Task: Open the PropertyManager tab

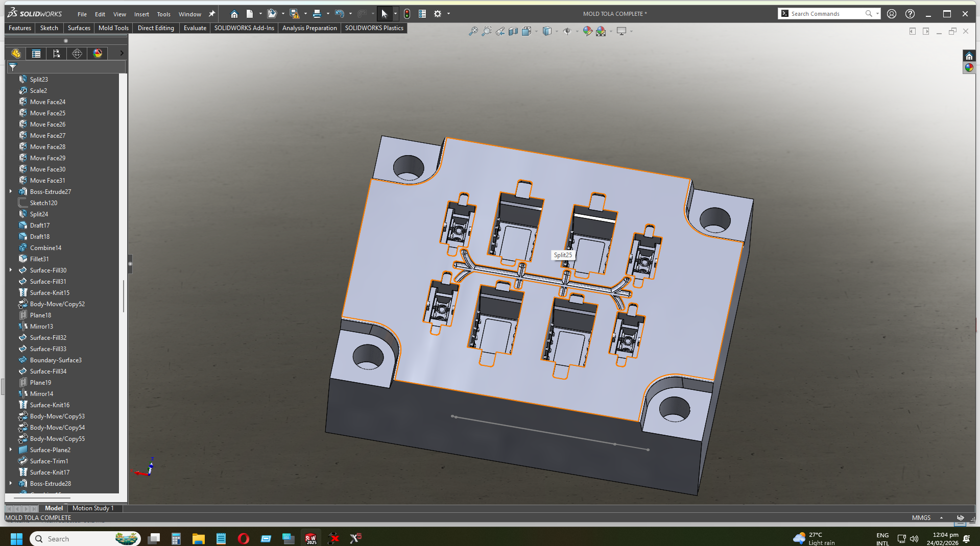Action: [x=36, y=53]
